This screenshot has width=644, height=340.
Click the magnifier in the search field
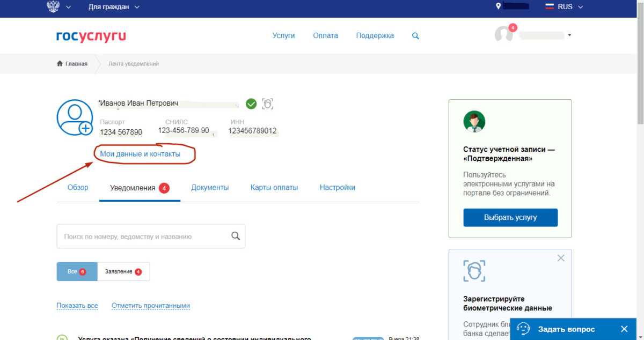(x=236, y=236)
